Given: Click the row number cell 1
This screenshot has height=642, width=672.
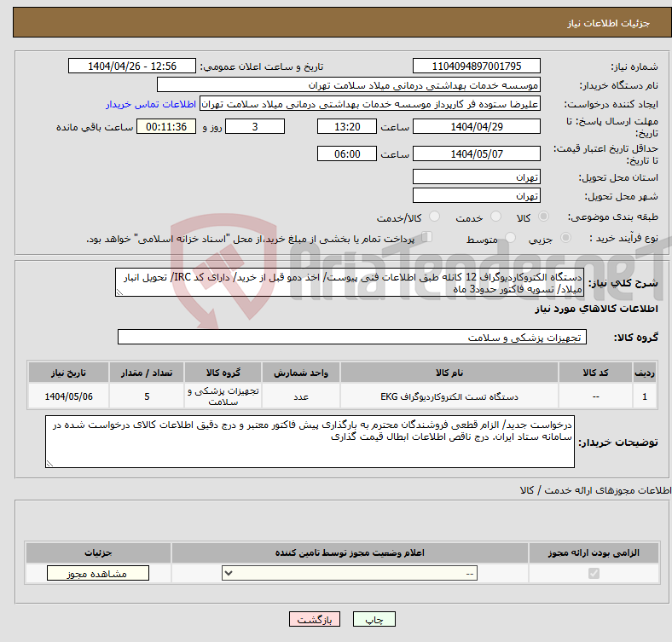Looking at the screenshot, I should click(x=645, y=396).
